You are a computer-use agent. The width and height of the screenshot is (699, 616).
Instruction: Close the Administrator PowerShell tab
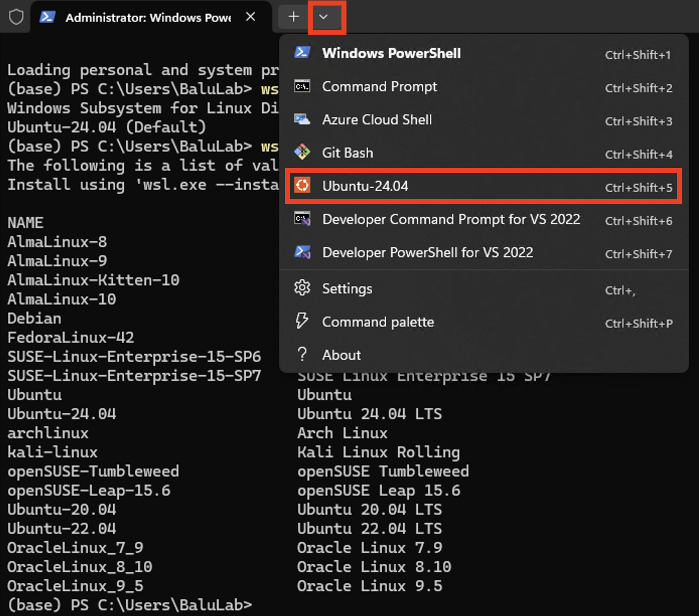(x=250, y=17)
